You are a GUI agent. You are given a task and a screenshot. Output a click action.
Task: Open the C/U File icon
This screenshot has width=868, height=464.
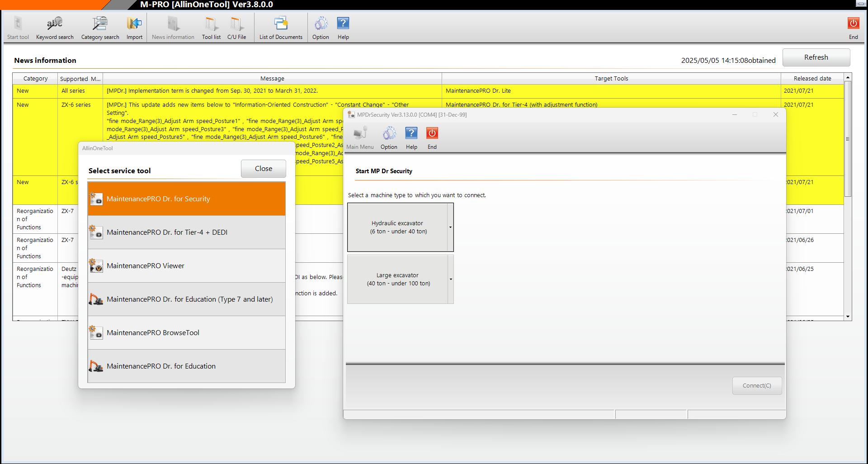(x=236, y=28)
